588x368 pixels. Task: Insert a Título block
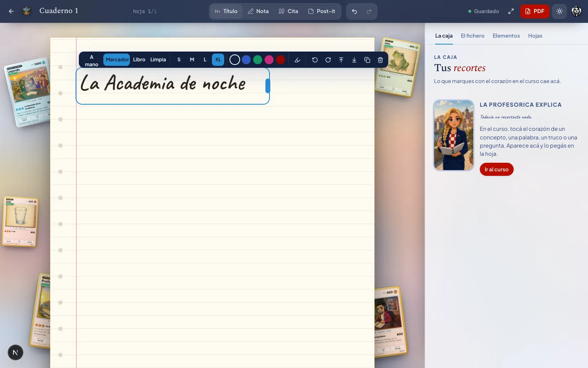click(226, 11)
